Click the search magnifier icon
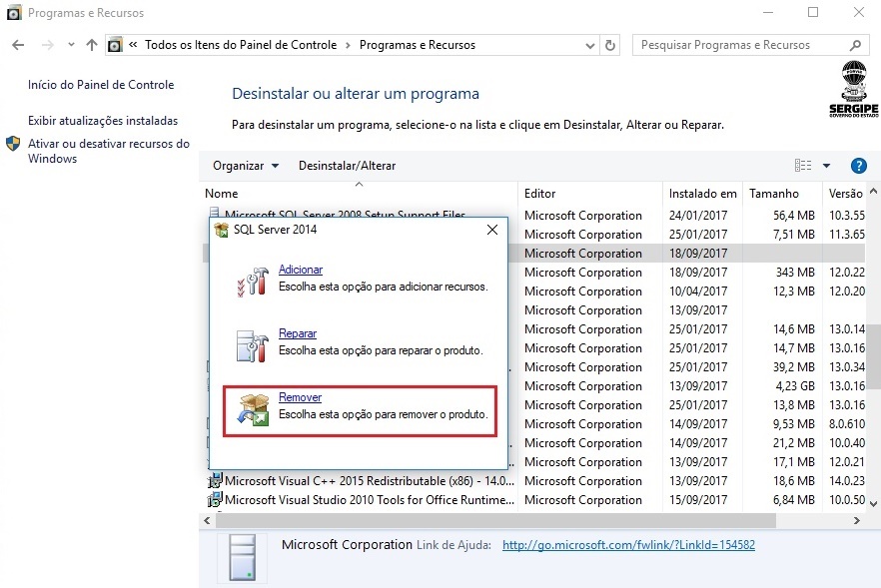Image resolution: width=881 pixels, height=588 pixels. pyautogui.click(x=855, y=45)
